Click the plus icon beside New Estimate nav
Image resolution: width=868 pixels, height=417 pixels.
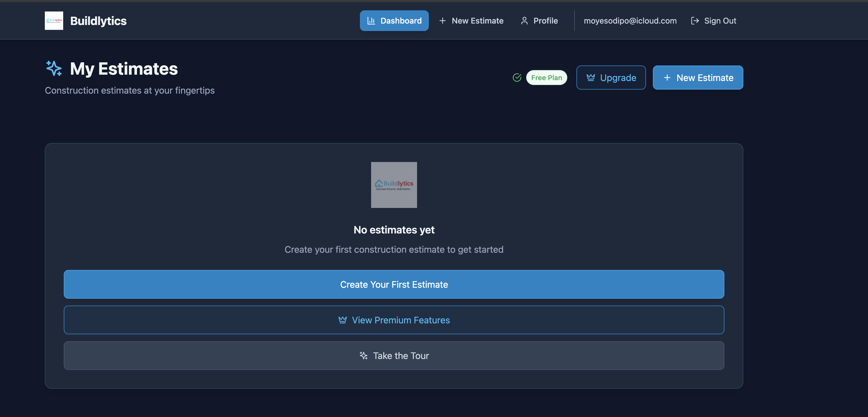click(x=442, y=21)
